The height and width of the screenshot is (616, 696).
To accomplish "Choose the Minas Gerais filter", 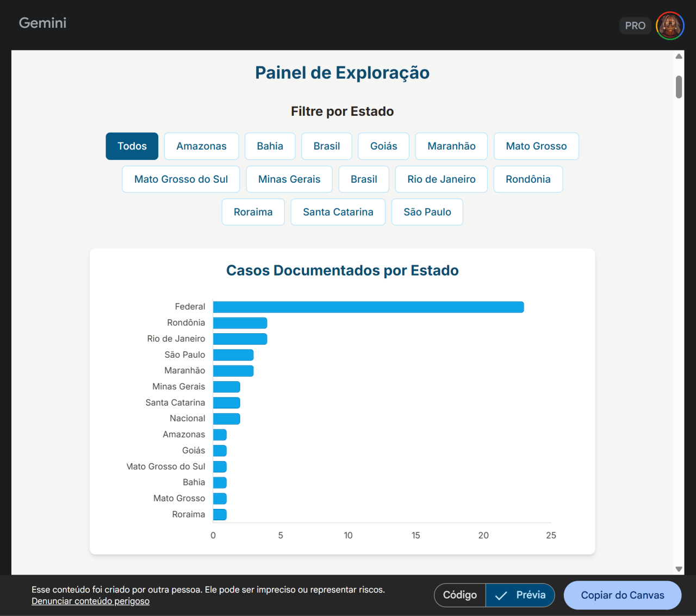I will tap(289, 179).
